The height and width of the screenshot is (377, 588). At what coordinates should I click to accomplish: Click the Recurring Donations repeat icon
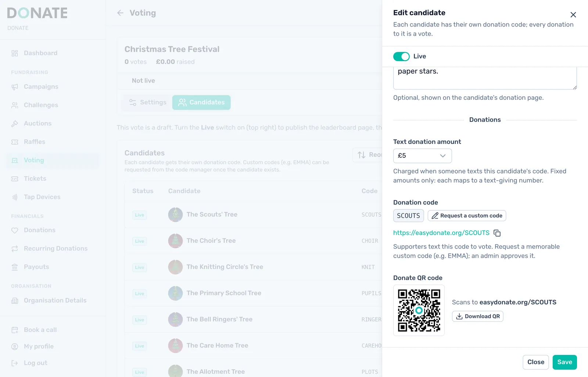tap(15, 249)
